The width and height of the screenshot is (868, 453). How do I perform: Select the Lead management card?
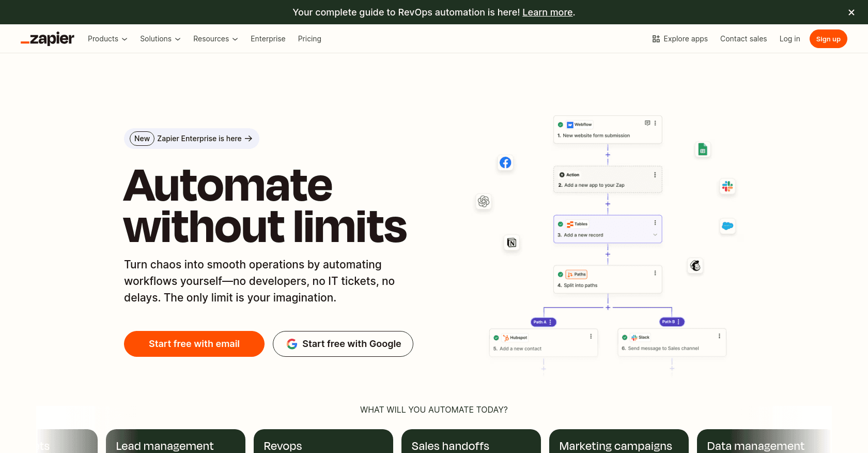coord(176,442)
